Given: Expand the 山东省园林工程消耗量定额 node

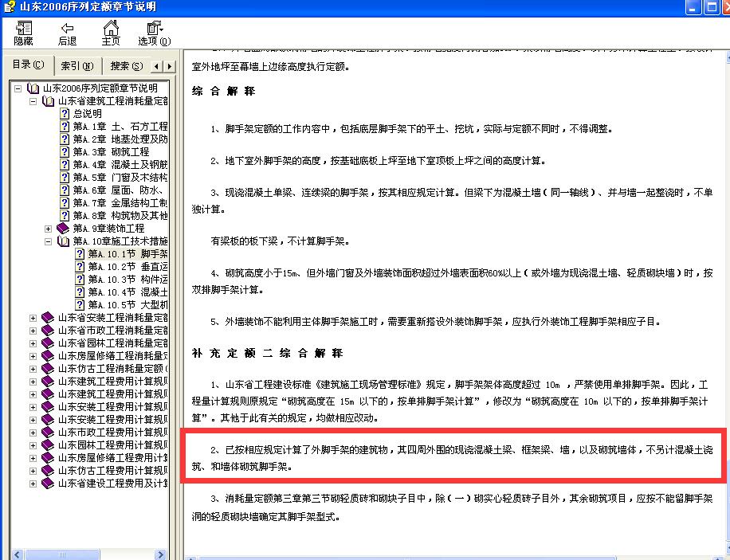Looking at the screenshot, I should pos(33,343).
